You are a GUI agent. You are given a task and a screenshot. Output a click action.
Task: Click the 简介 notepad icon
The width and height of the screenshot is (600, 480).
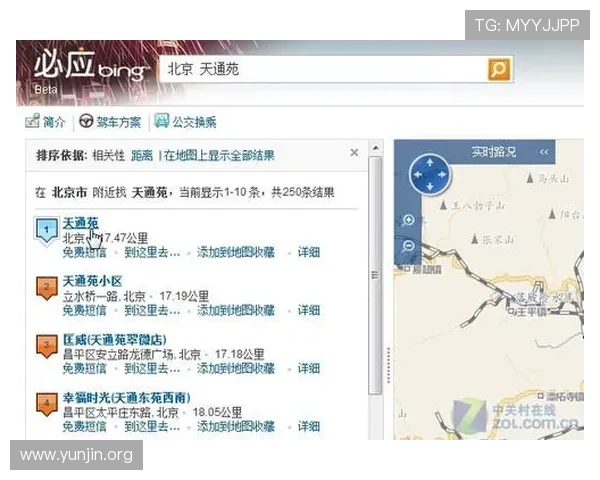pos(32,121)
